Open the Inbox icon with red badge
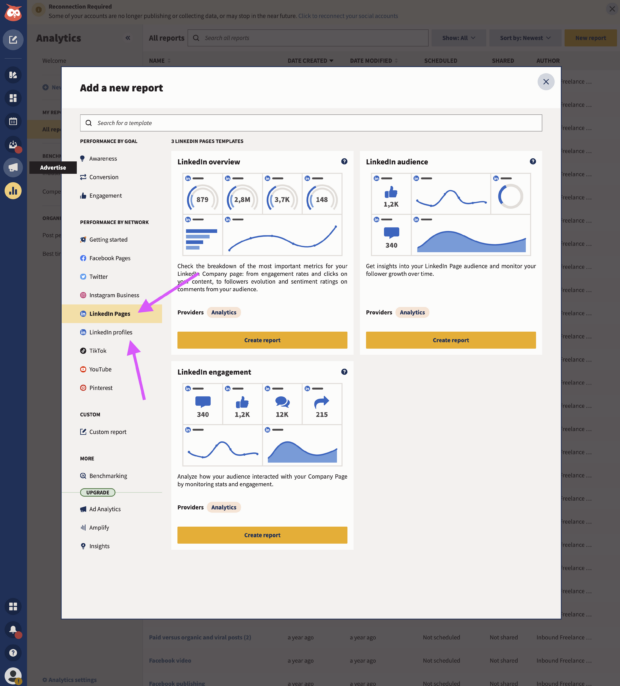 (x=13, y=144)
